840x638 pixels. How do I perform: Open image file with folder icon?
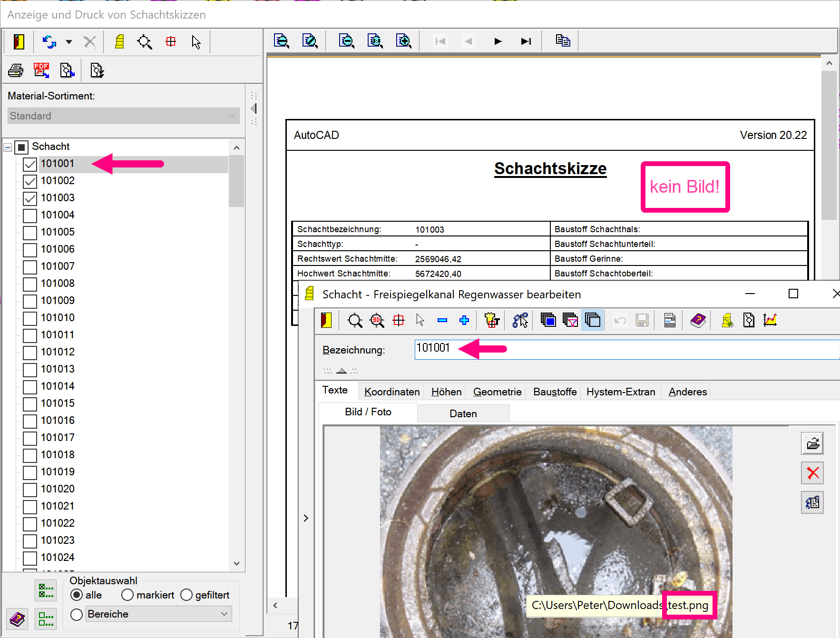(x=812, y=443)
